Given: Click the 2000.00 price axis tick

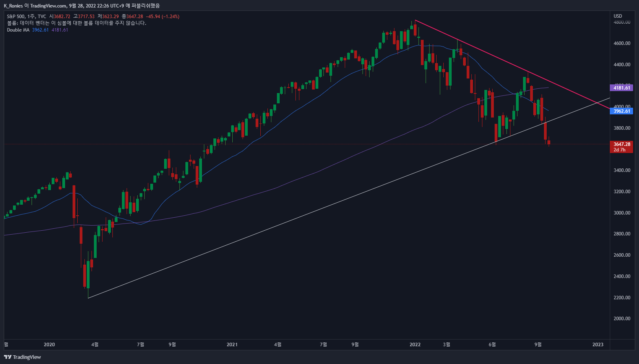Looking at the screenshot, I should pyautogui.click(x=622, y=319).
